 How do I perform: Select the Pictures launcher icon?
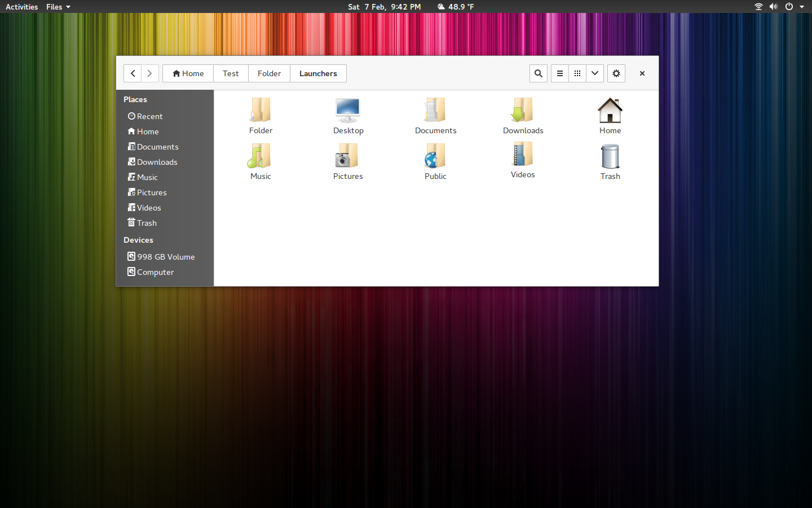pyautogui.click(x=348, y=156)
